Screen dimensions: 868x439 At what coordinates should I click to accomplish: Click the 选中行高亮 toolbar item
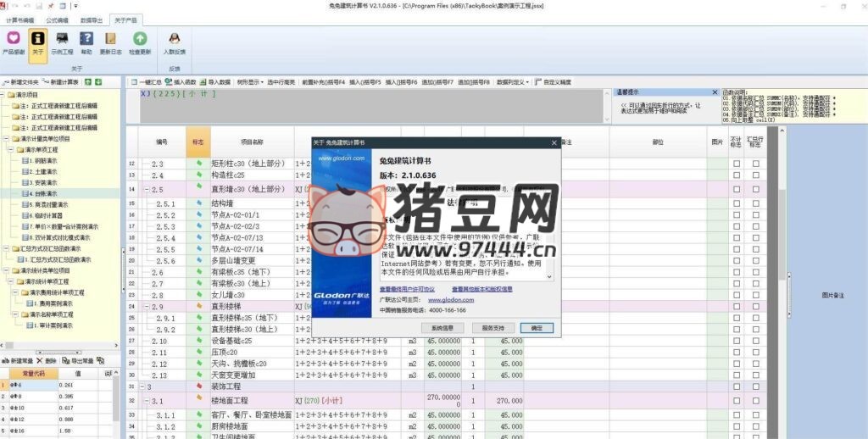(x=281, y=82)
